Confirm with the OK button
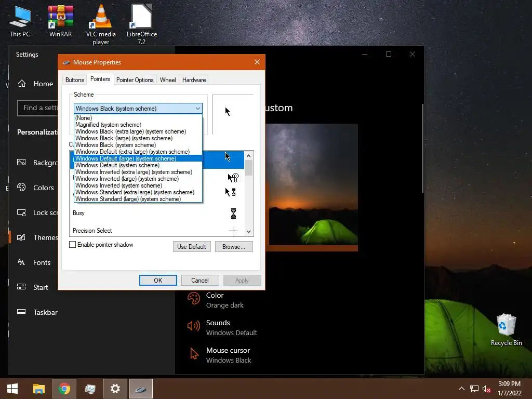This screenshot has height=399, width=532. pos(158,280)
